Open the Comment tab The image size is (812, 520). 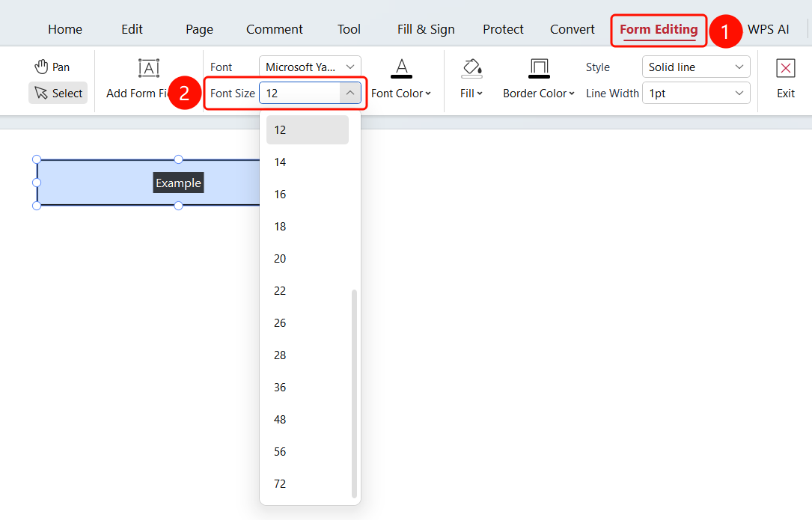point(275,29)
